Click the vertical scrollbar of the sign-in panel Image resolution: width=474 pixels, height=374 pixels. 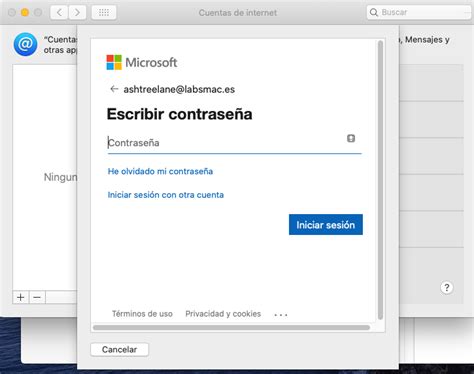click(x=380, y=180)
